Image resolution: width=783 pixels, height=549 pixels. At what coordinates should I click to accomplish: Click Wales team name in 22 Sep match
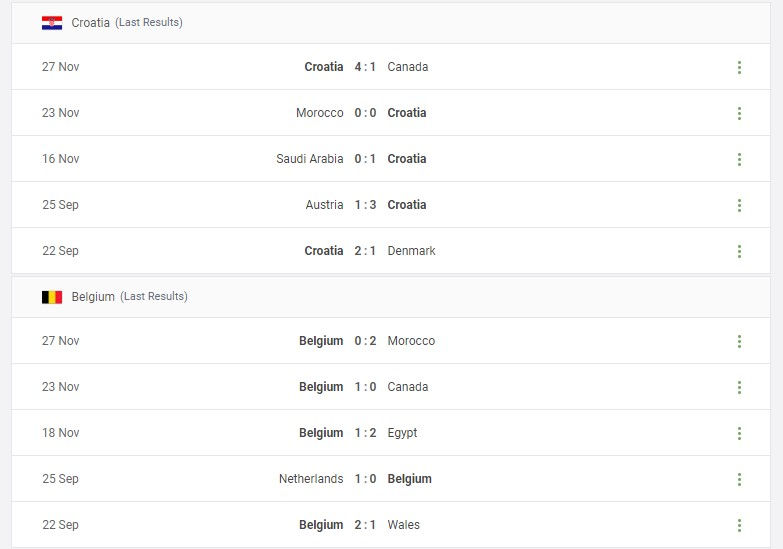click(403, 525)
